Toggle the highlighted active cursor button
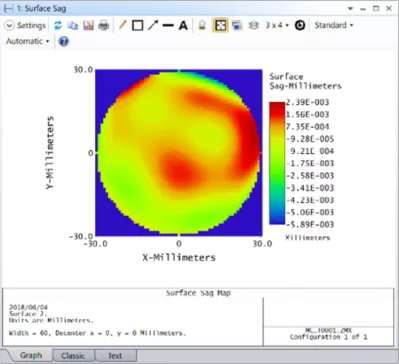399x364 pixels. point(220,25)
